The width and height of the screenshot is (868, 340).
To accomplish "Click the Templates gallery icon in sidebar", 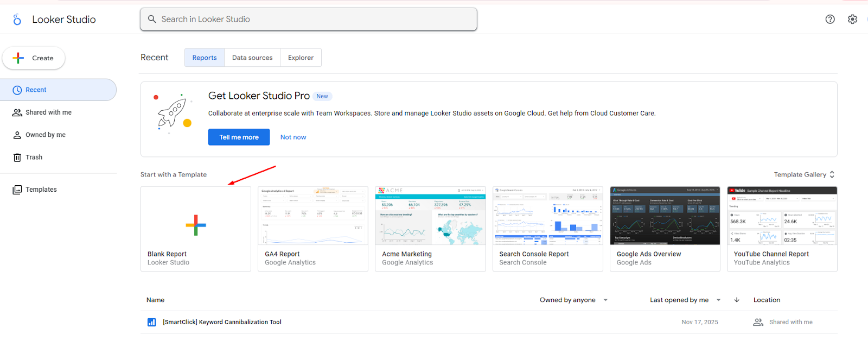I will [17, 190].
